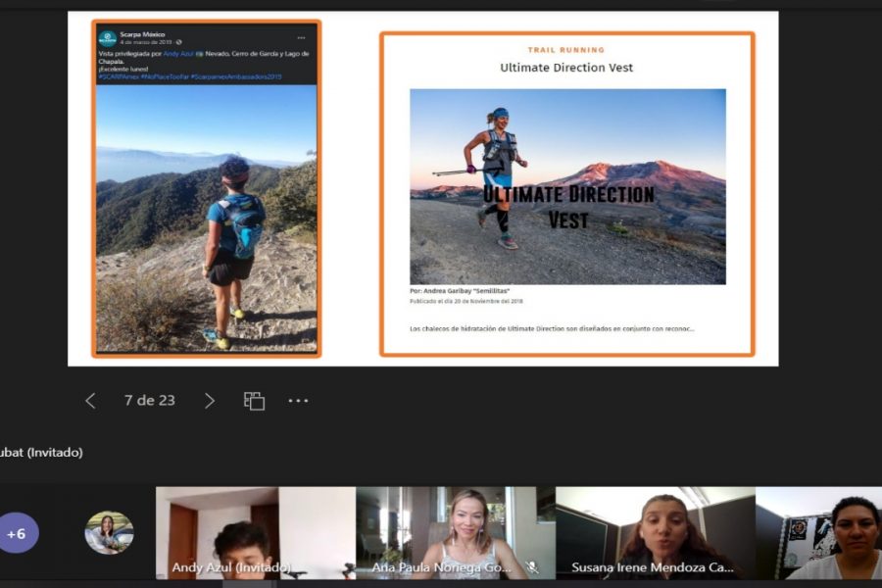Select the rightmost participant video tile
This screenshot has width=882, height=588.
click(818, 533)
